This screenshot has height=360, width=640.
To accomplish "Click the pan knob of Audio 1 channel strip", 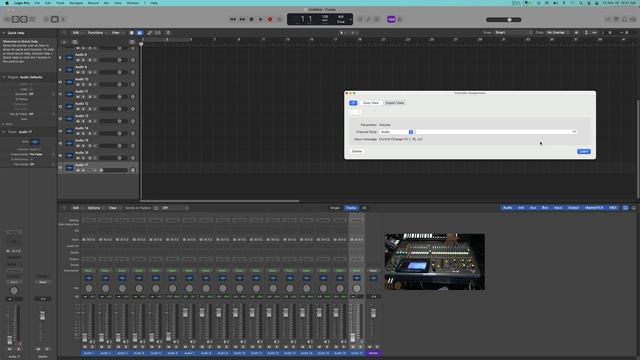I will (89, 288).
